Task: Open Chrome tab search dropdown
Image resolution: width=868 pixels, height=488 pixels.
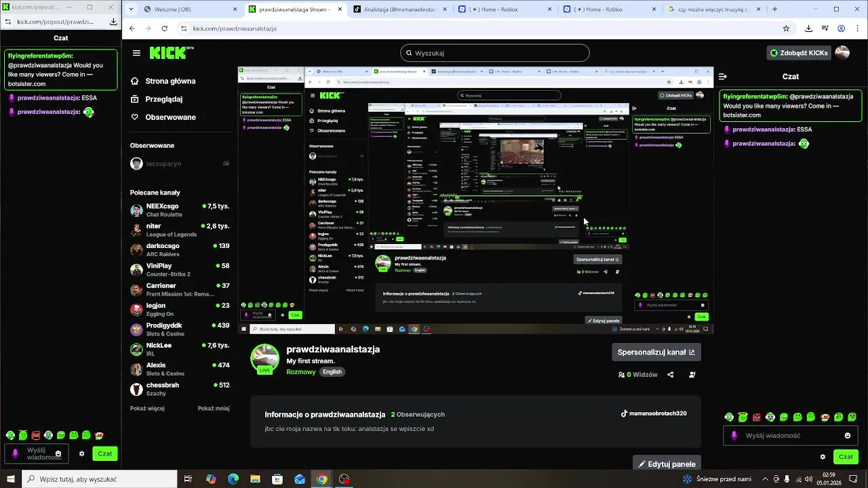Action: pos(132,9)
